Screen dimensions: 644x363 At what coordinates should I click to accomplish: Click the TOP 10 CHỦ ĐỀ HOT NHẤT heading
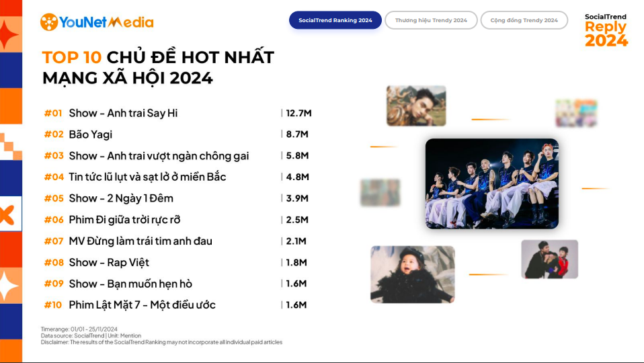[158, 57]
